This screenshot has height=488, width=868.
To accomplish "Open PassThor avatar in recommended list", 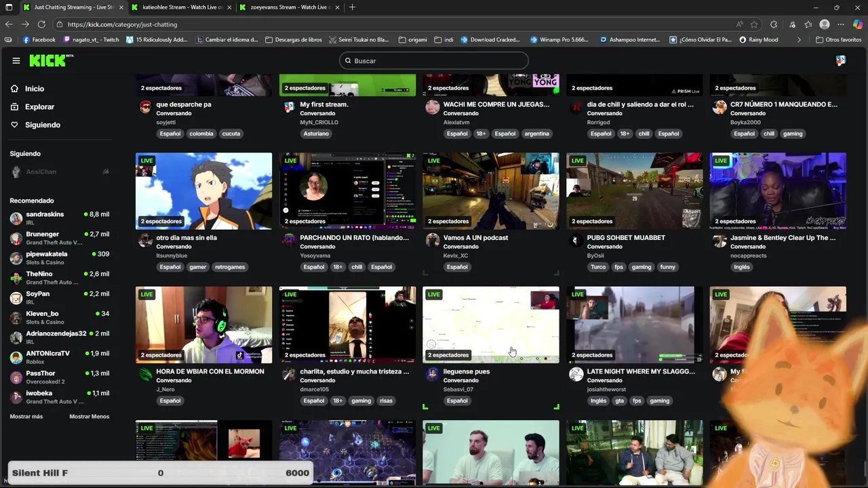I will point(16,378).
